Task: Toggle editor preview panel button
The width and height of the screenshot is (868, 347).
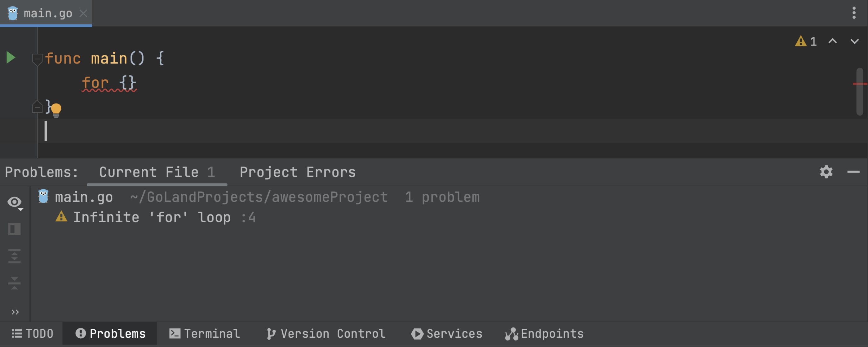Action: coord(15,229)
